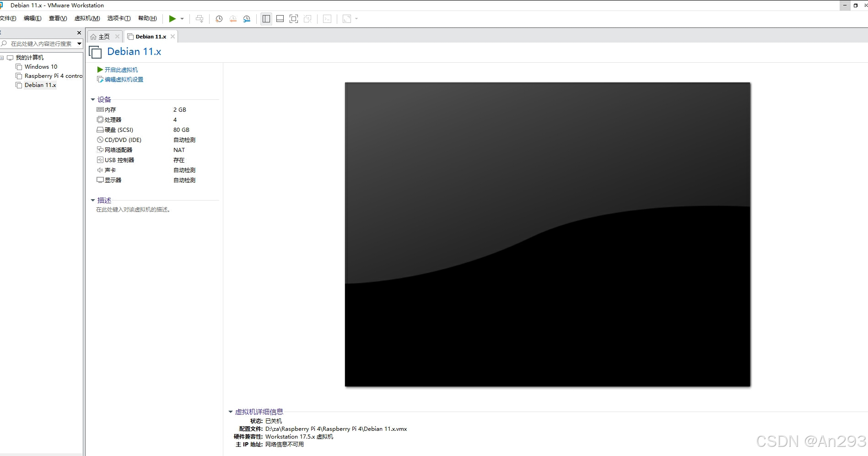Collapse the 我的计算机 tree node
This screenshot has width=868, height=456.
2,58
